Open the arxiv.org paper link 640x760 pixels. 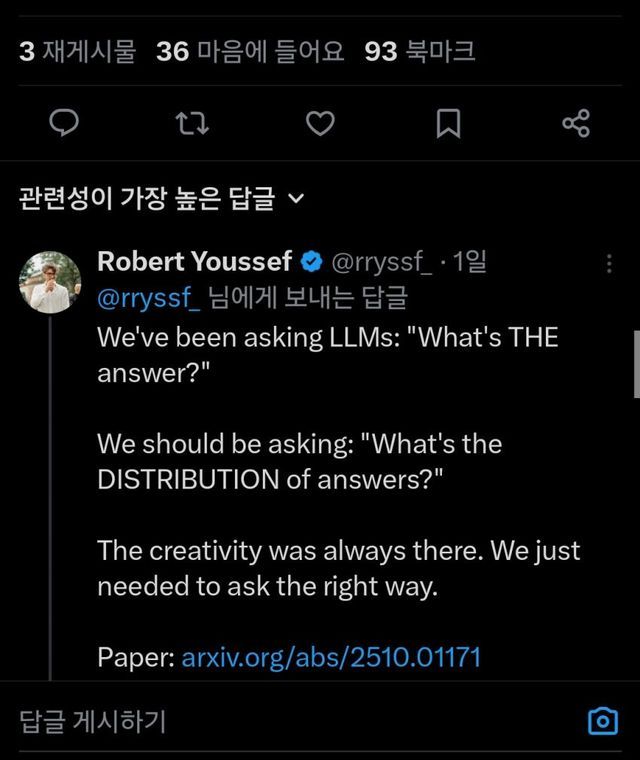point(331,657)
